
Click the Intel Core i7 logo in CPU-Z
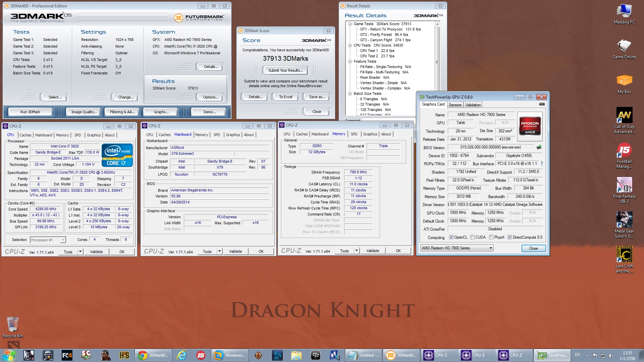point(117,155)
